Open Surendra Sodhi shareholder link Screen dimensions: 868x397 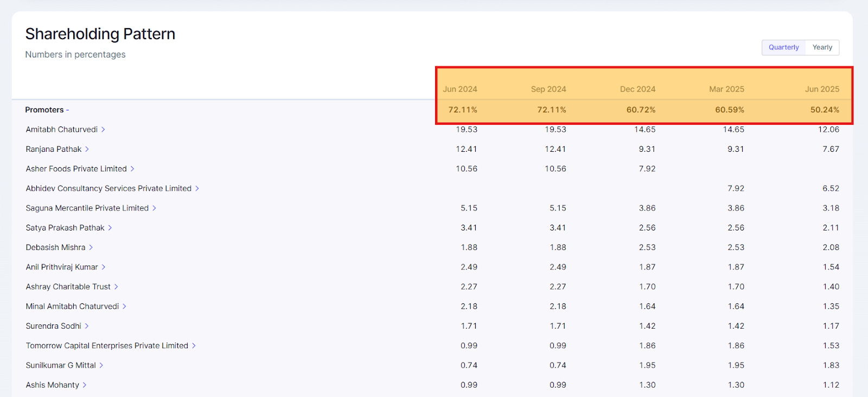click(57, 326)
